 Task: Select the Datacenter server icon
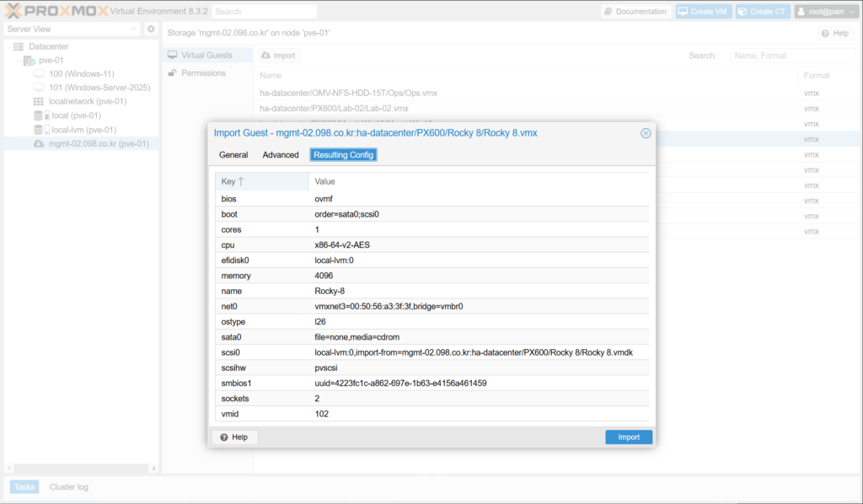19,46
